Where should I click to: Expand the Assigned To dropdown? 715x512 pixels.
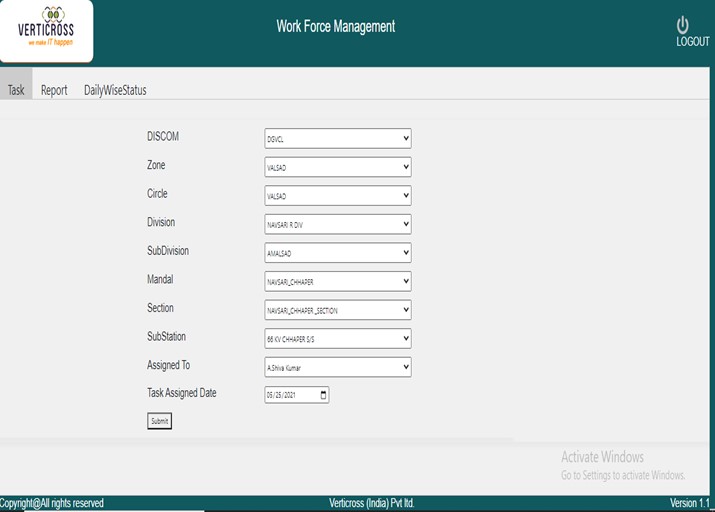pos(337,367)
